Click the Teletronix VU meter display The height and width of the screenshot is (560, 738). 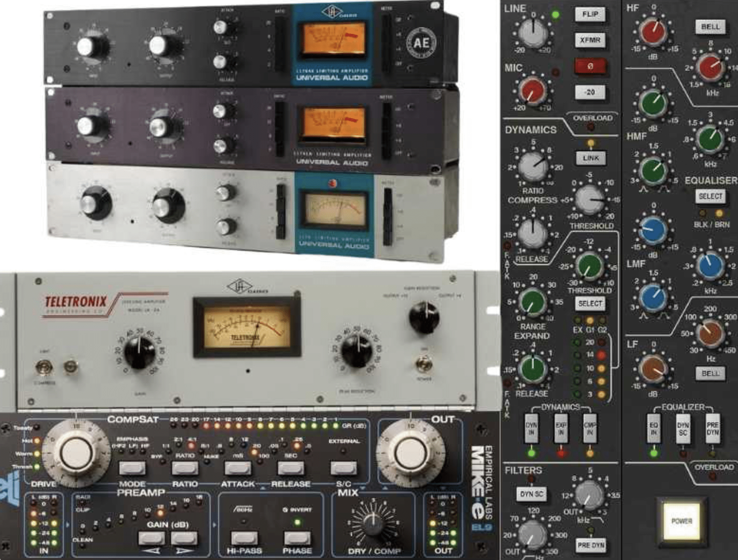(247, 327)
